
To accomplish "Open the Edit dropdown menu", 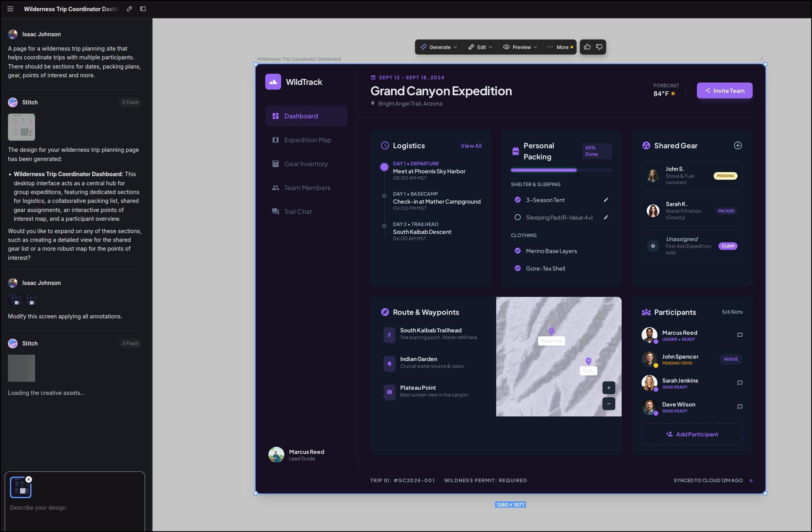I will pos(481,47).
